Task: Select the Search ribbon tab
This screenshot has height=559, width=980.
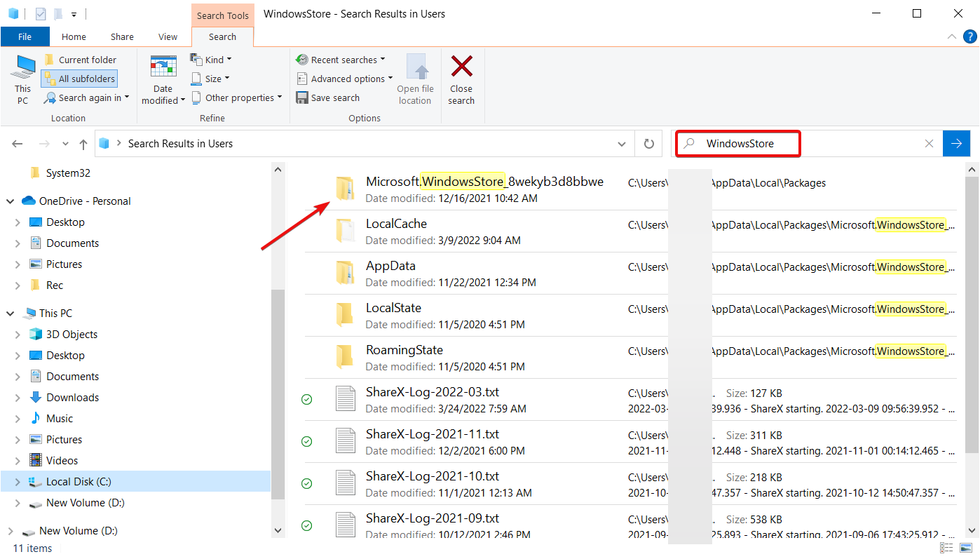Action: coord(222,36)
